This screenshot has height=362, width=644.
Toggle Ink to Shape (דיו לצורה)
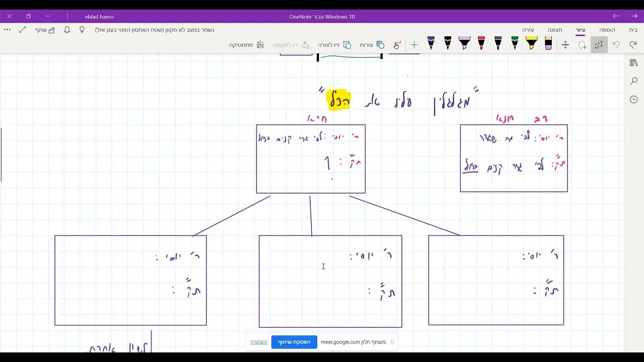(335, 45)
